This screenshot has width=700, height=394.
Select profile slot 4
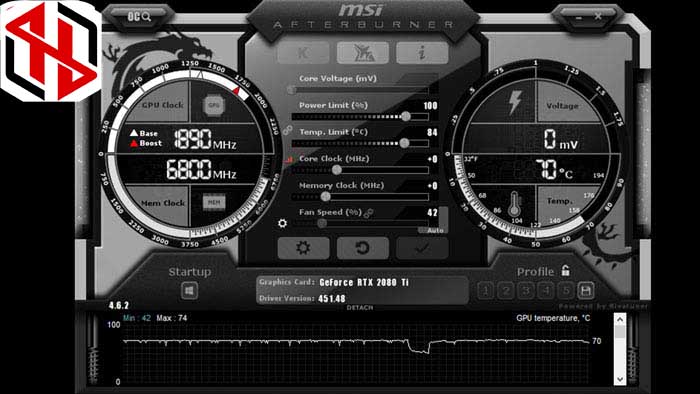[x=546, y=291]
